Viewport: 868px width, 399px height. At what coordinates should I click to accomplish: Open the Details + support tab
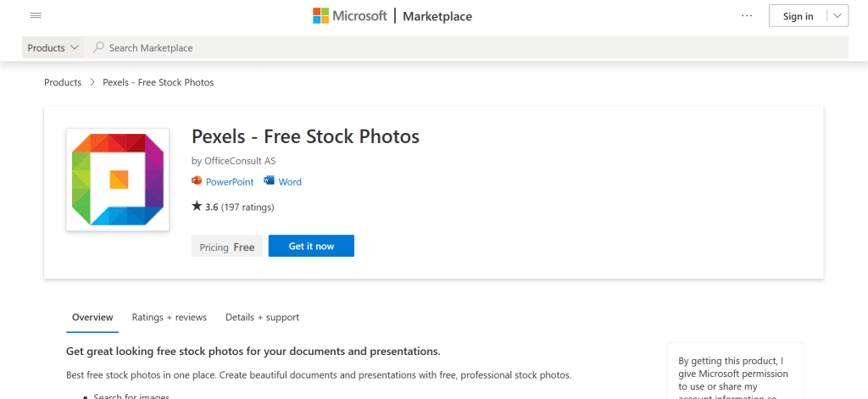[262, 318]
